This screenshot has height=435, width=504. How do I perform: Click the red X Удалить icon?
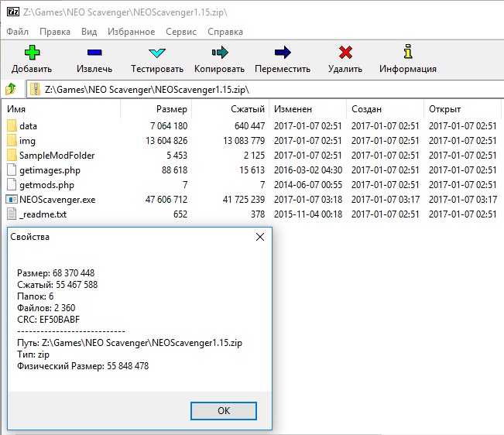345,53
